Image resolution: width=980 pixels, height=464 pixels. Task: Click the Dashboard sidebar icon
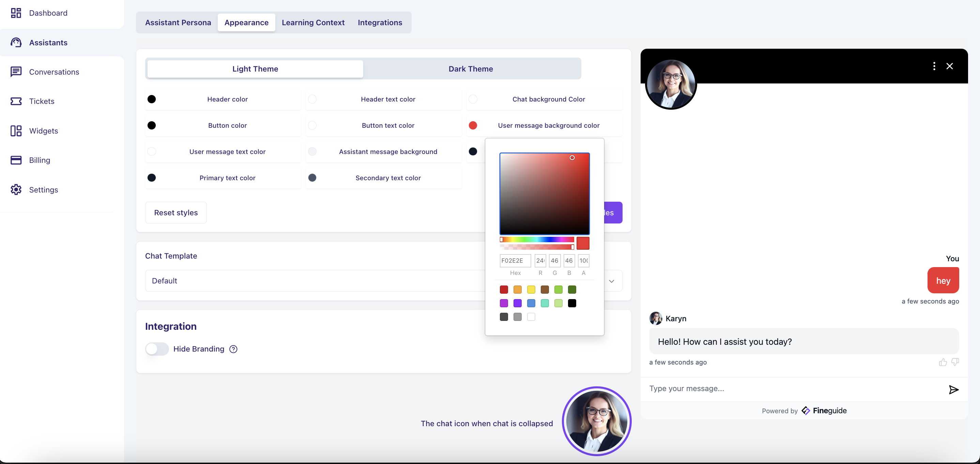point(16,13)
